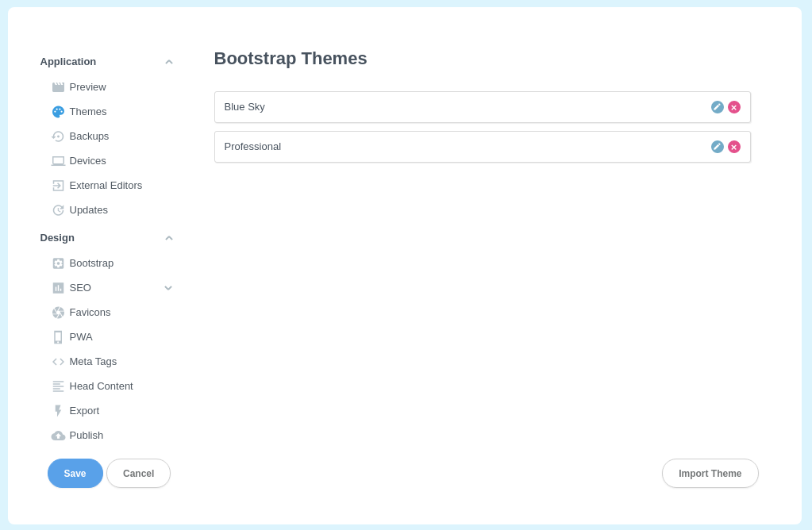This screenshot has width=812, height=530.
Task: Open Publish via the cloud icon
Action: point(57,435)
